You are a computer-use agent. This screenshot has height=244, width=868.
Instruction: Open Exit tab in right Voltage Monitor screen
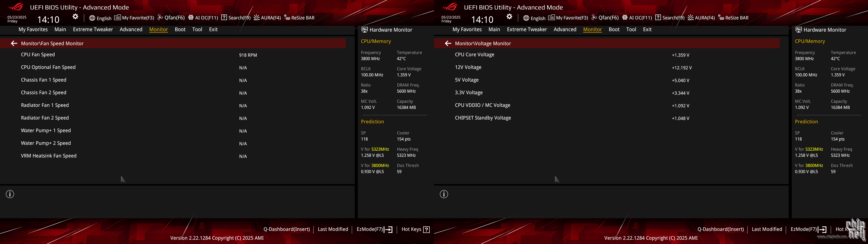point(647,29)
